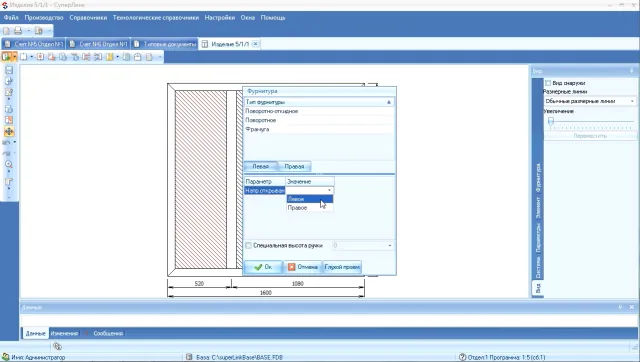640x362 pixels.
Task: Click the Переместить button in Вид panel
Action: point(590,136)
